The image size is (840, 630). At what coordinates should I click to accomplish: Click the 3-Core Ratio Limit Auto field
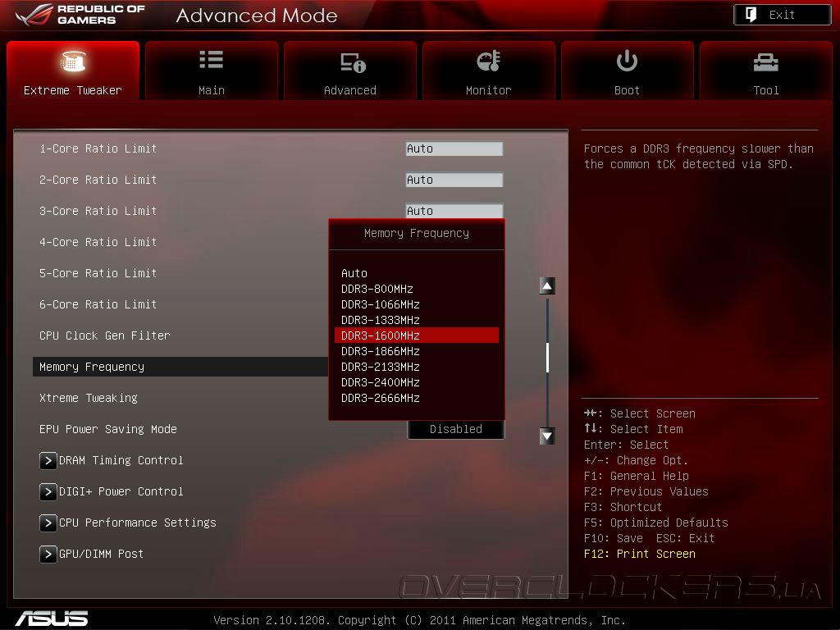coord(454,211)
